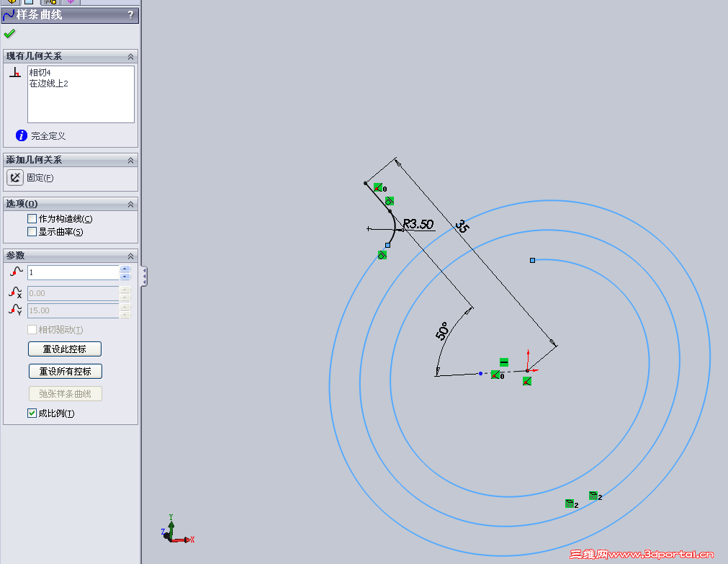Viewport: 728px width, 564px height.
Task: Click the spline point number input field
Action: click(73, 272)
